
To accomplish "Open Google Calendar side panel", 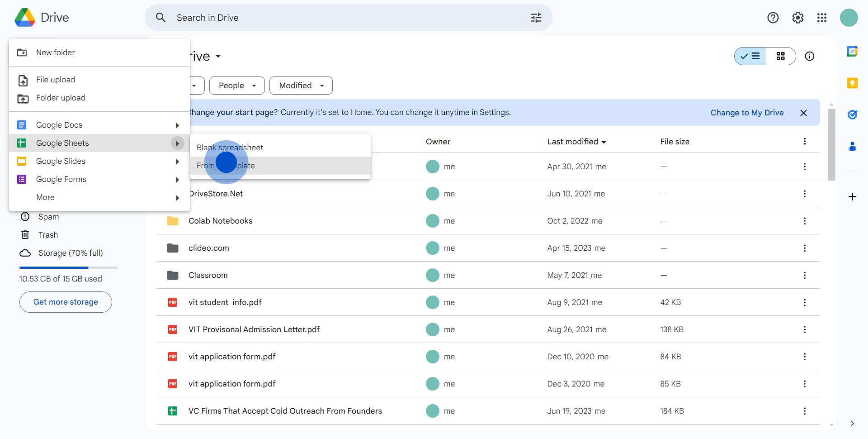I will pos(852,52).
